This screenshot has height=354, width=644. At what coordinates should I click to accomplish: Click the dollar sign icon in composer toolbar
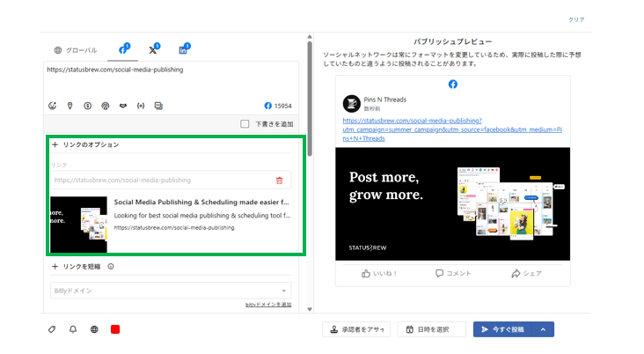coord(88,106)
